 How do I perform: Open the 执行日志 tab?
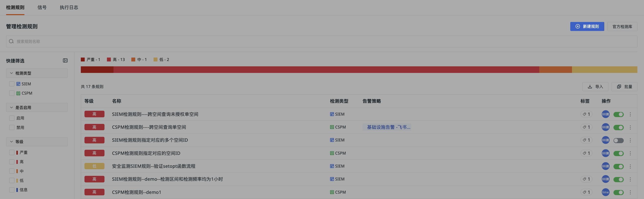click(x=69, y=8)
